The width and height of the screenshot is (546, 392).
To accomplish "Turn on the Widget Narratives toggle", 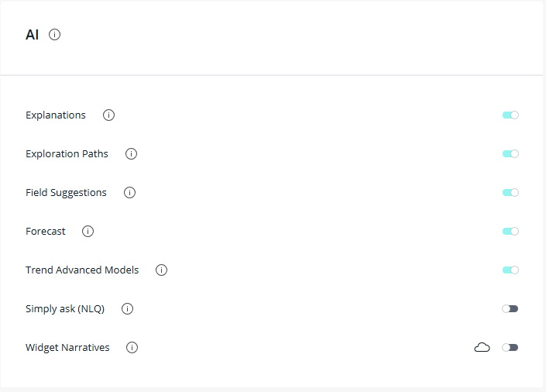I will click(x=510, y=348).
